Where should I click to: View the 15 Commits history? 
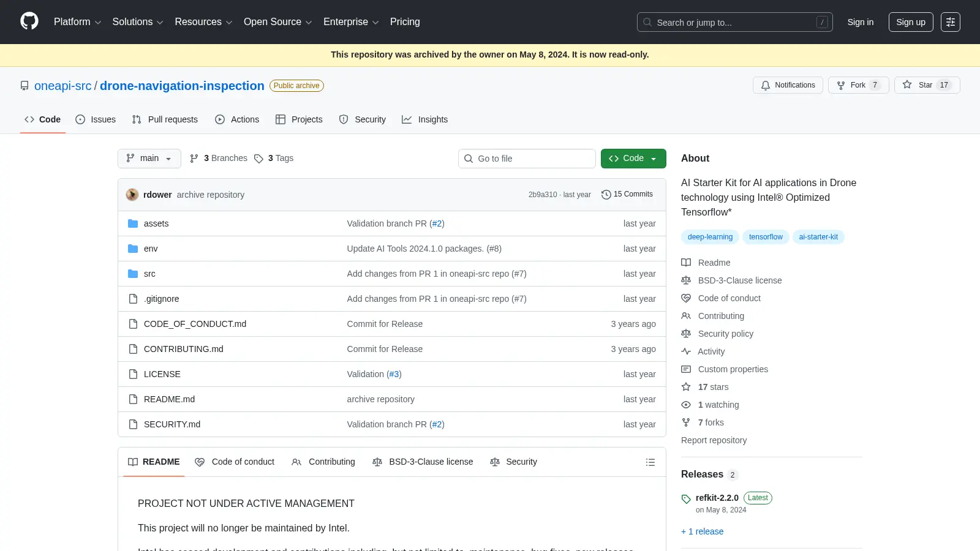point(627,194)
